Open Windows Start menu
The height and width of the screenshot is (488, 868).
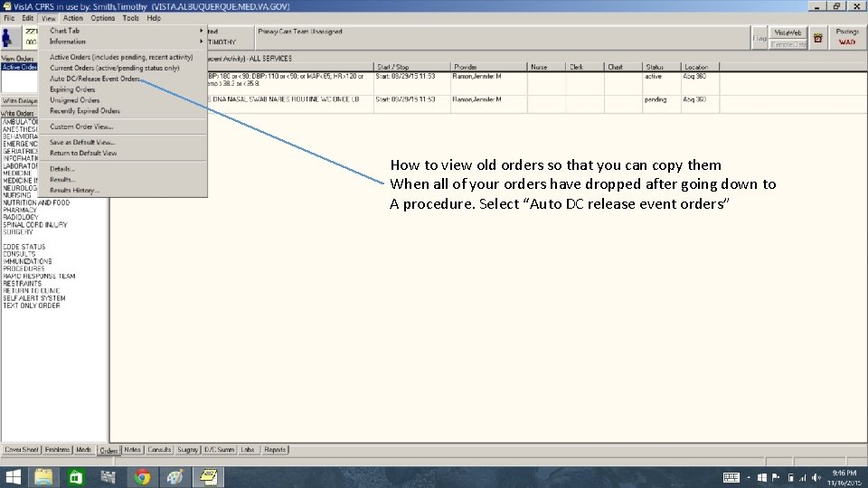point(13,477)
